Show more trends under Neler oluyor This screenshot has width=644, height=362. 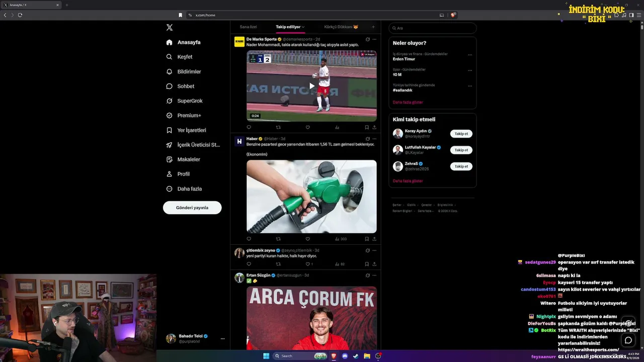(408, 102)
